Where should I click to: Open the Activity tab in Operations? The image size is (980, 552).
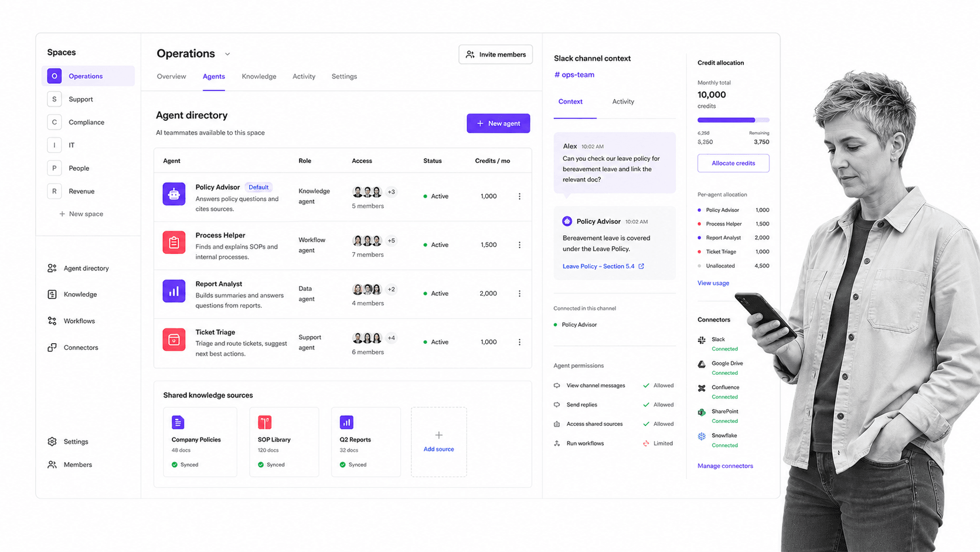click(x=304, y=76)
